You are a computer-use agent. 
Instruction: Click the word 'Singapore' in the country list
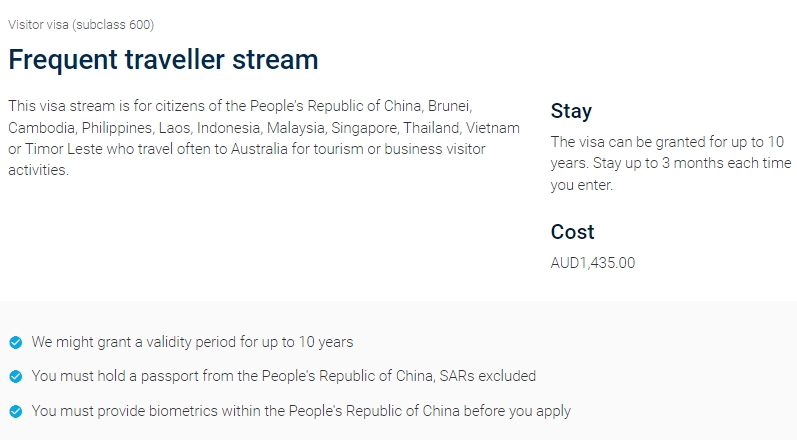364,128
